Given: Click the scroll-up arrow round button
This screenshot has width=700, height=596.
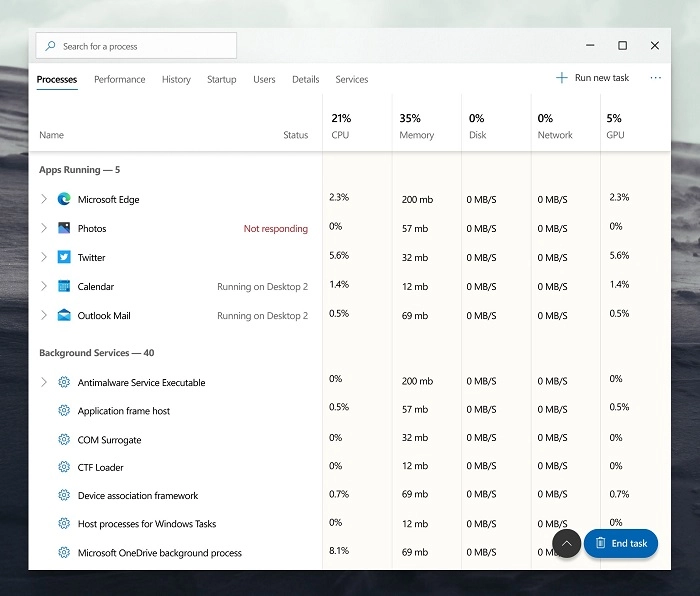Looking at the screenshot, I should [x=566, y=543].
